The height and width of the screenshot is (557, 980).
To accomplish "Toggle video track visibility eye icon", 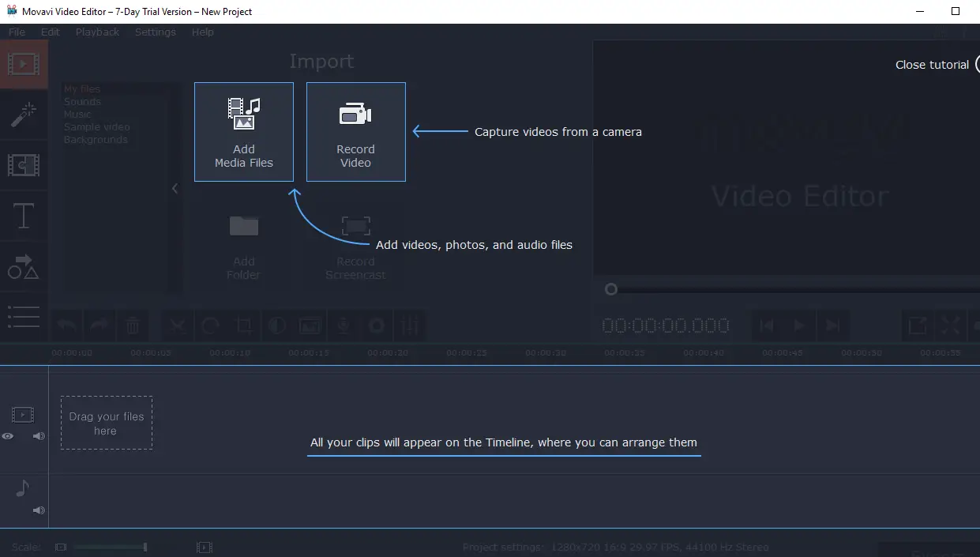I will click(x=8, y=436).
